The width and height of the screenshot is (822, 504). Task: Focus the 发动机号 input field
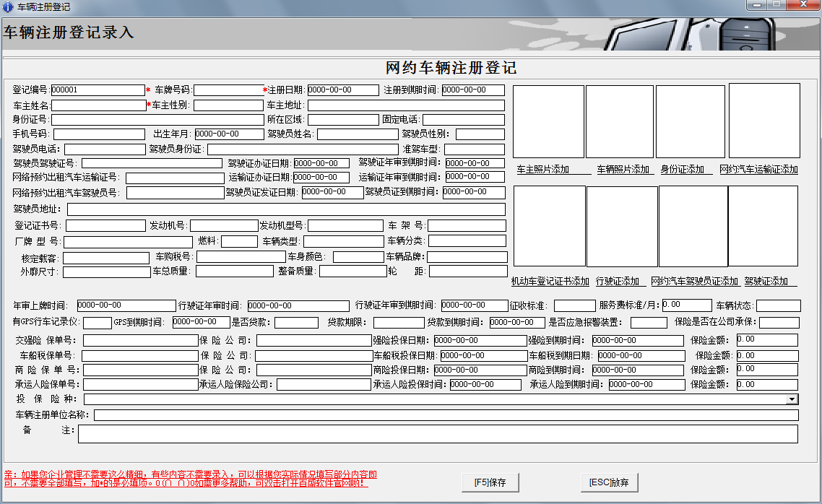tap(224, 226)
